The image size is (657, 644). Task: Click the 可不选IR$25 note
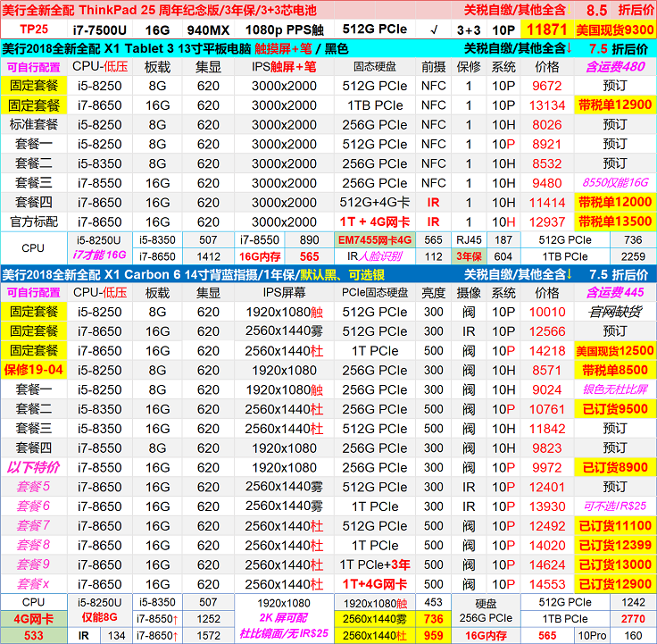[615, 506]
